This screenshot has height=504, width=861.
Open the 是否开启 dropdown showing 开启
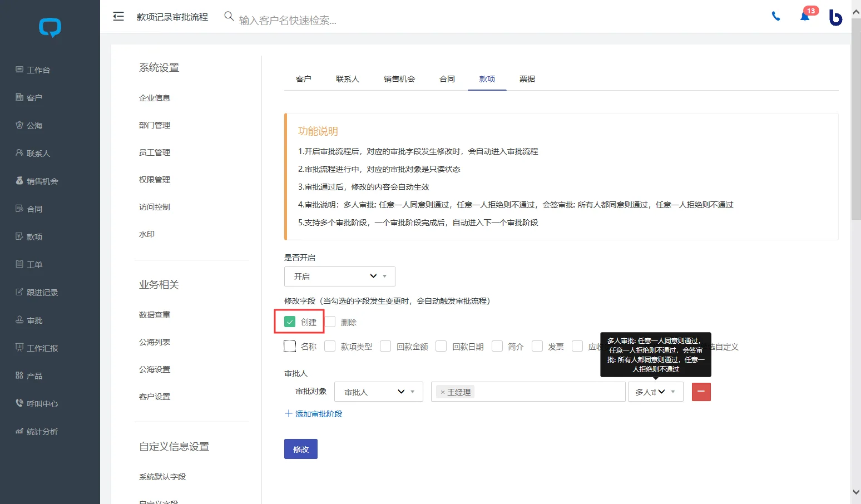(340, 276)
